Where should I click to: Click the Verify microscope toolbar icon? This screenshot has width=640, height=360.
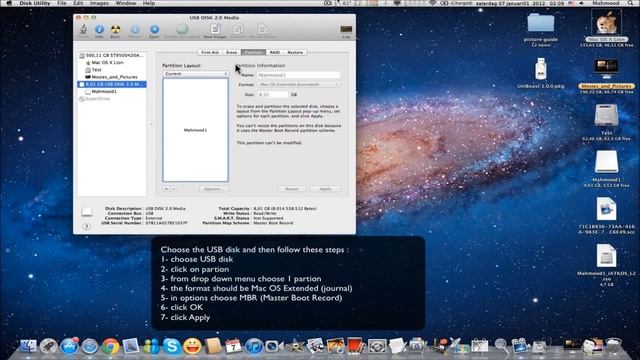(x=83, y=30)
